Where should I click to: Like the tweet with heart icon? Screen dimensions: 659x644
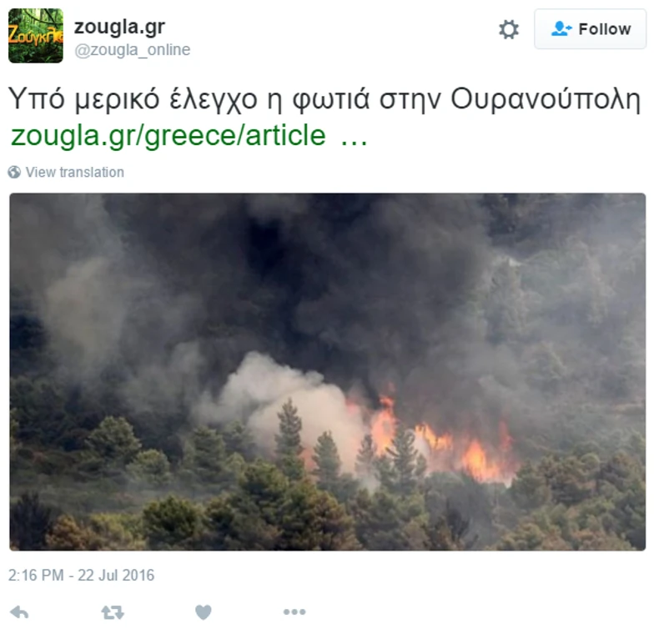204,612
